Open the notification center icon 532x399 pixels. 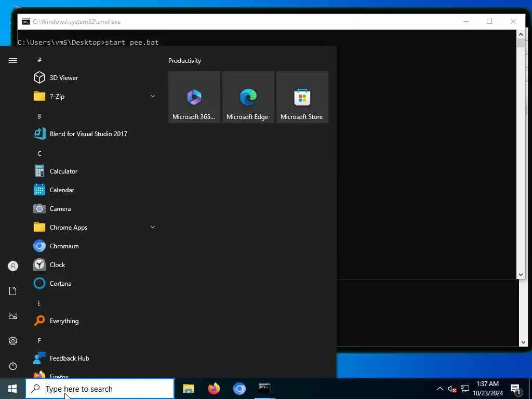click(516, 389)
